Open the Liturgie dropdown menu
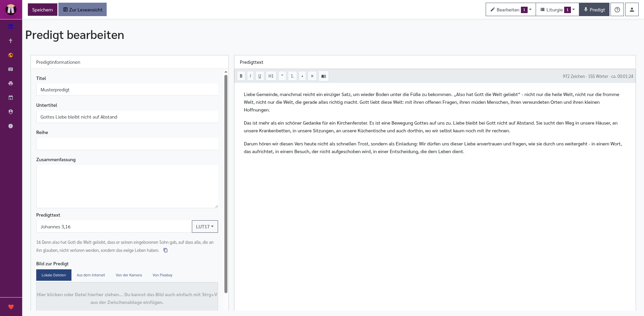This screenshot has height=316, width=644. [x=557, y=10]
